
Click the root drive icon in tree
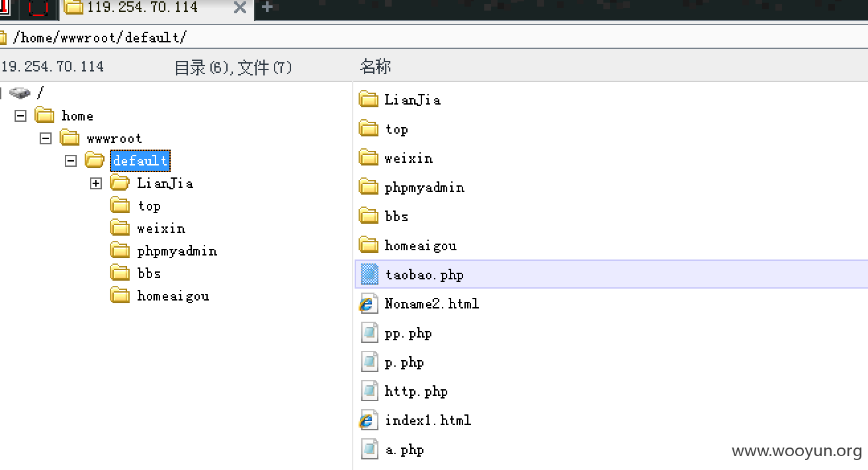coord(20,93)
